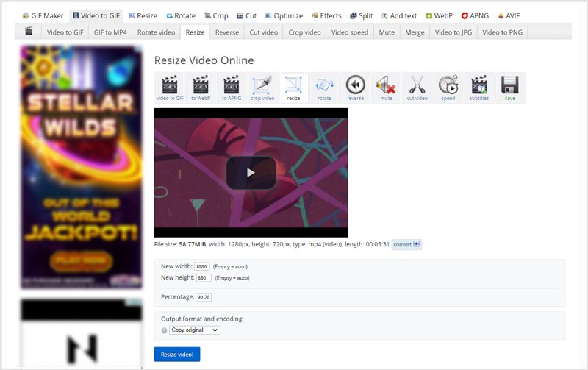The width and height of the screenshot is (588, 370).
Task: Switch to the Video to GIF tab
Action: 65,32
